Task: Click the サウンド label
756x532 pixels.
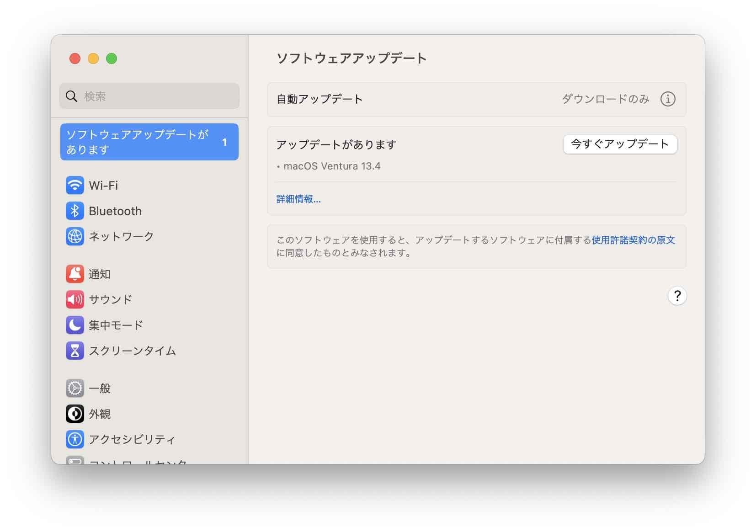Action: tap(111, 300)
